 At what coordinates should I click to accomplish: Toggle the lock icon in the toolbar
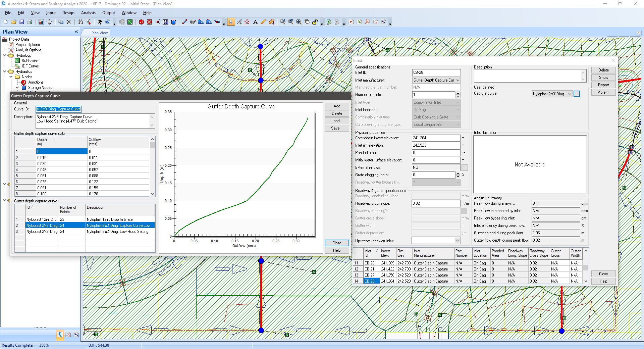tap(315, 22)
